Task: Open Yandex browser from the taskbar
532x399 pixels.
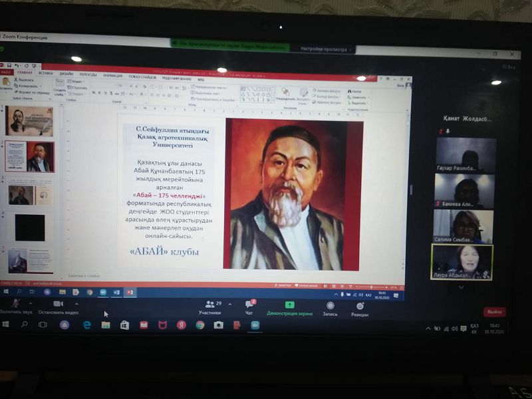Action: pyautogui.click(x=181, y=325)
